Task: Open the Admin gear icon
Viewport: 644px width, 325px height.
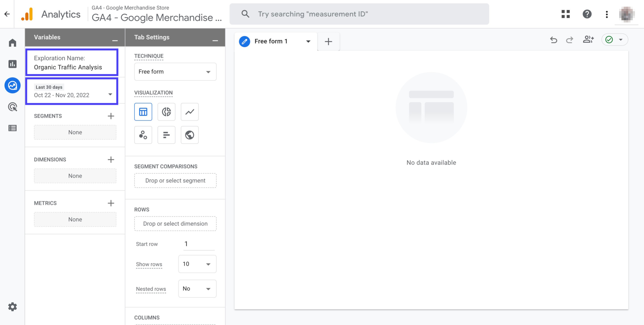Action: [12, 307]
